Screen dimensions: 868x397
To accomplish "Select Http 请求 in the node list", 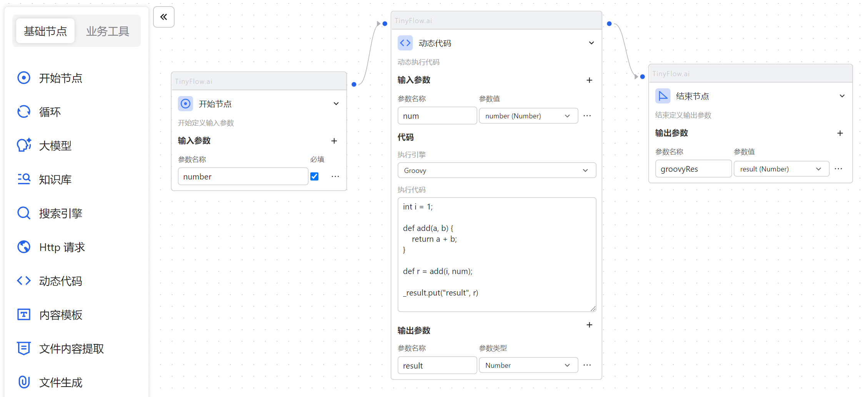I will 62,247.
